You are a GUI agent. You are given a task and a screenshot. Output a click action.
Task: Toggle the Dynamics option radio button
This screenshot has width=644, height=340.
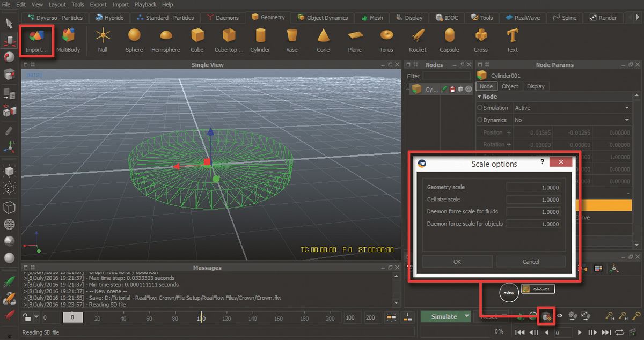coord(479,120)
